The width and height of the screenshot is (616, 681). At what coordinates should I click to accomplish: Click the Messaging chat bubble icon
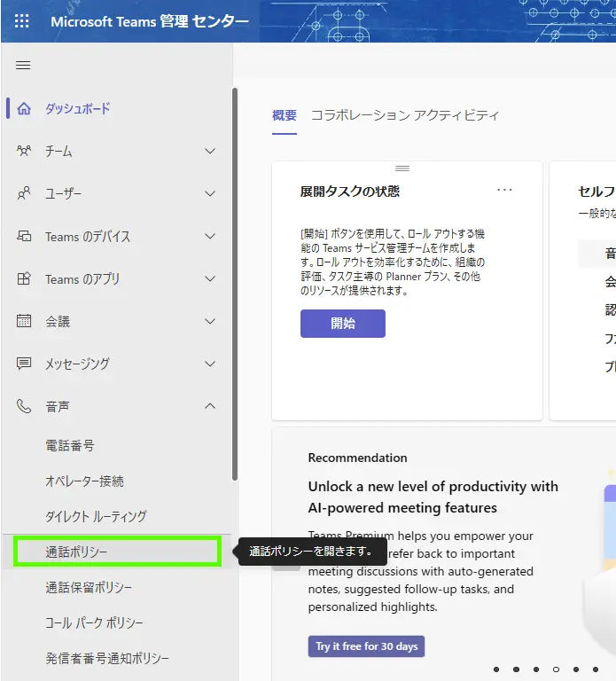[x=24, y=364]
